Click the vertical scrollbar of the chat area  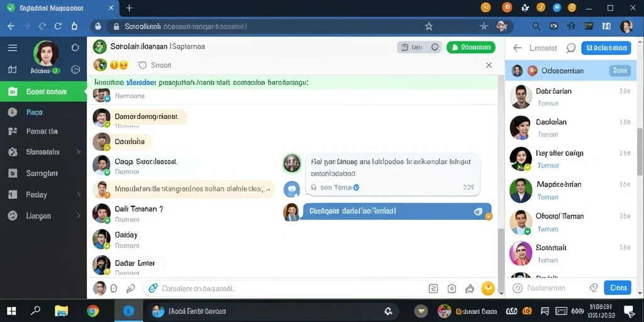tap(500, 185)
